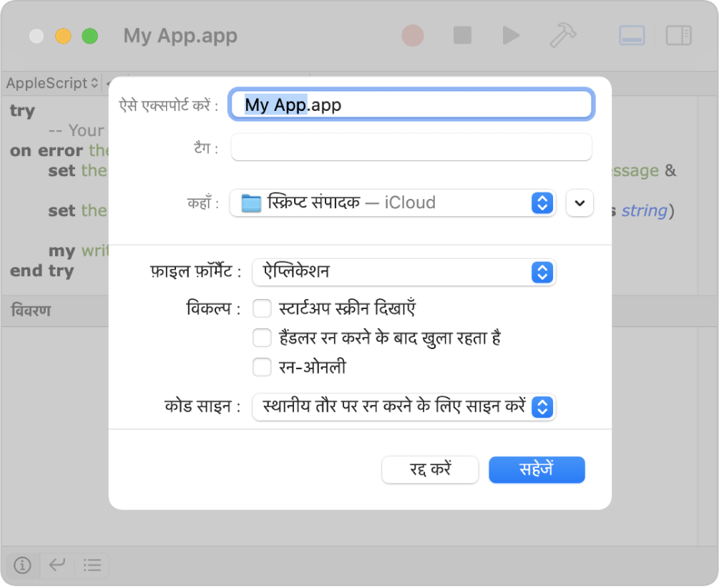
Task: Open the कहाँ location popup स्क्रिप्ट संपादक — iCloud
Action: pyautogui.click(x=393, y=202)
